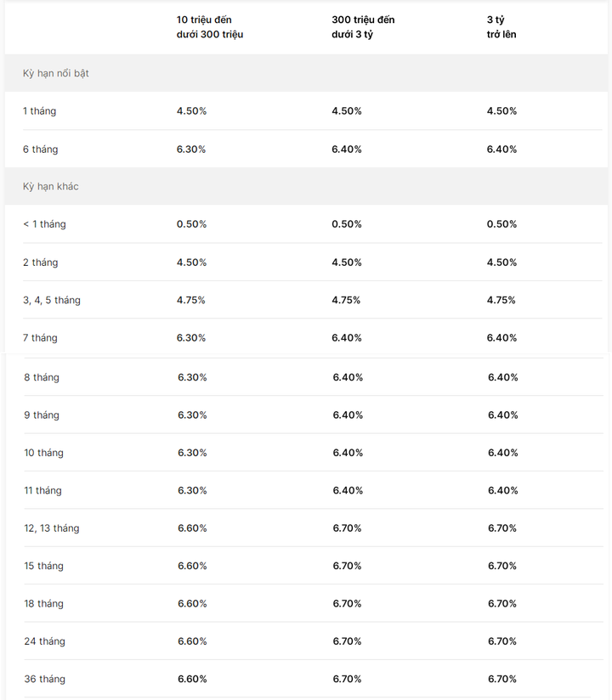Click the '9 tháng' row label

click(x=41, y=415)
